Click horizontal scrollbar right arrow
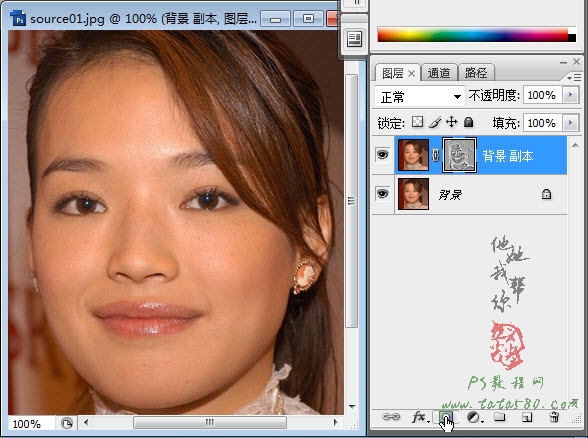 335,423
